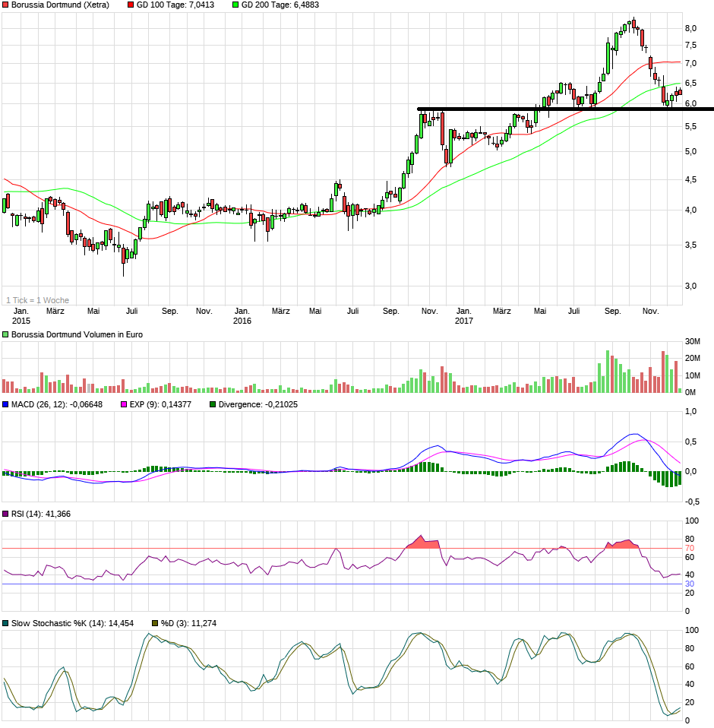The width and height of the screenshot is (714, 728).
Task: Click the purple RSI (14) legend swatch
Action: (x=5, y=514)
